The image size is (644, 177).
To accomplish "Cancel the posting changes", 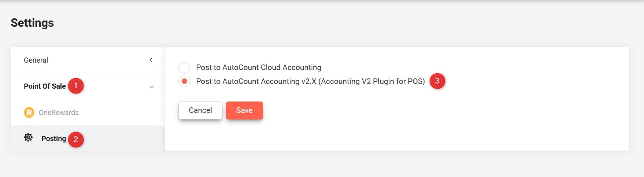I will click(x=200, y=110).
